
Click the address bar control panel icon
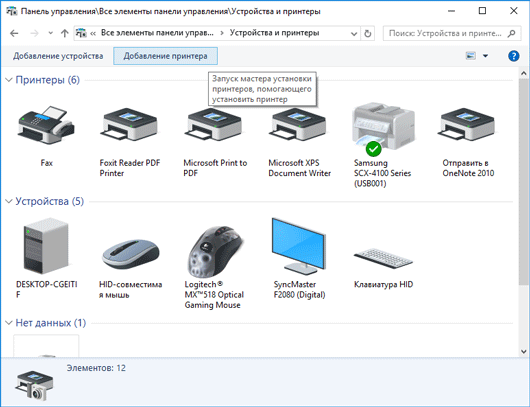(x=81, y=33)
